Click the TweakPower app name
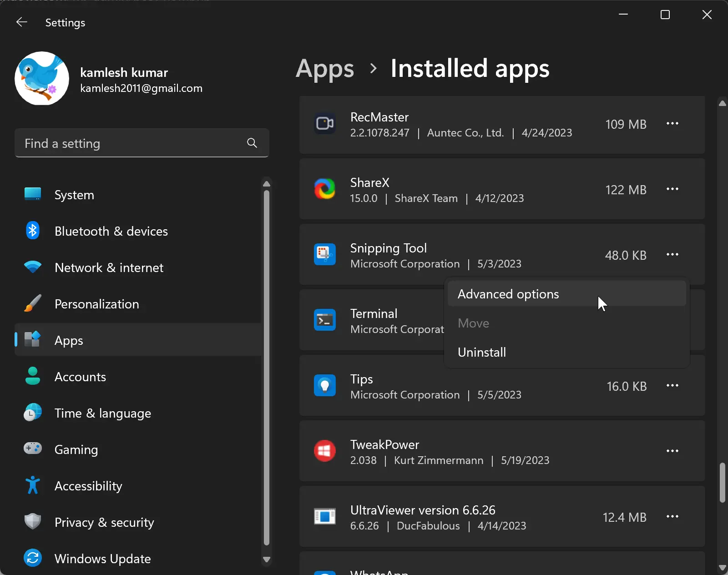Viewport: 728px width, 575px height. point(384,444)
